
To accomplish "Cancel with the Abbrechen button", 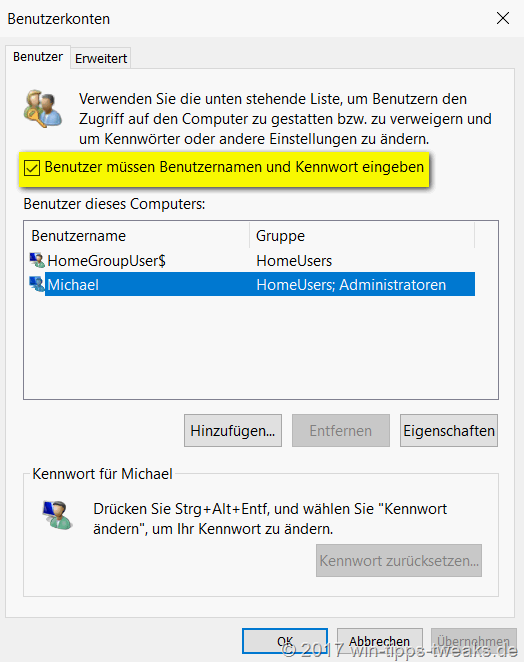I will tap(380, 641).
